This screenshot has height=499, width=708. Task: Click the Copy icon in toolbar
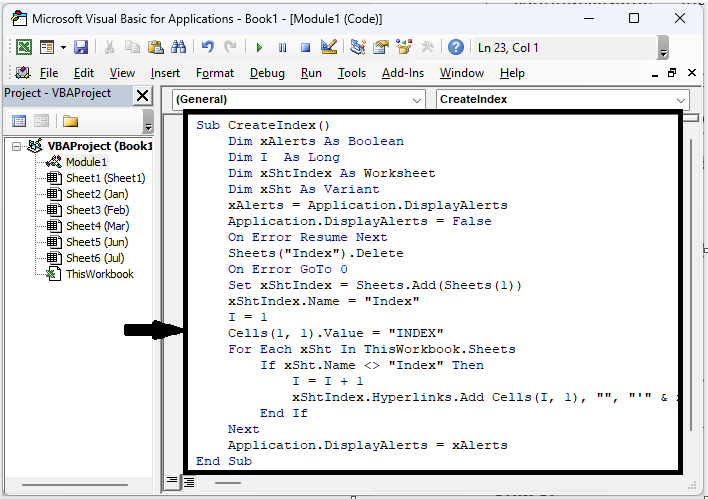click(132, 47)
